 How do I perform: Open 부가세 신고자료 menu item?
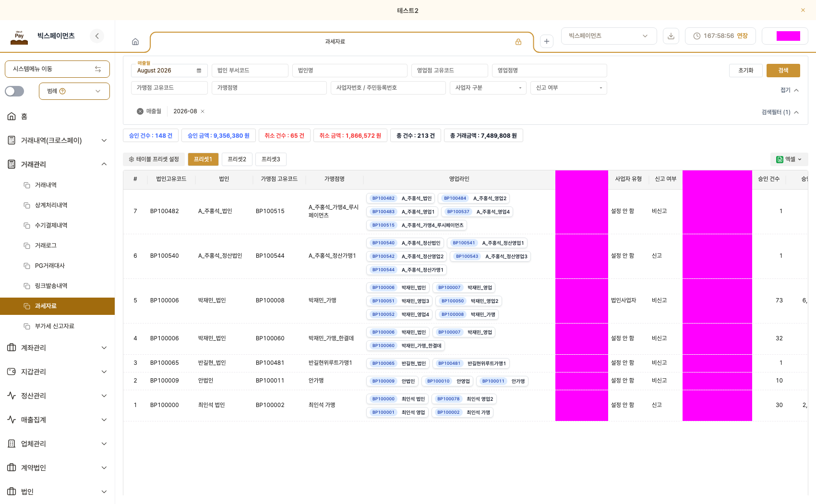click(x=55, y=326)
